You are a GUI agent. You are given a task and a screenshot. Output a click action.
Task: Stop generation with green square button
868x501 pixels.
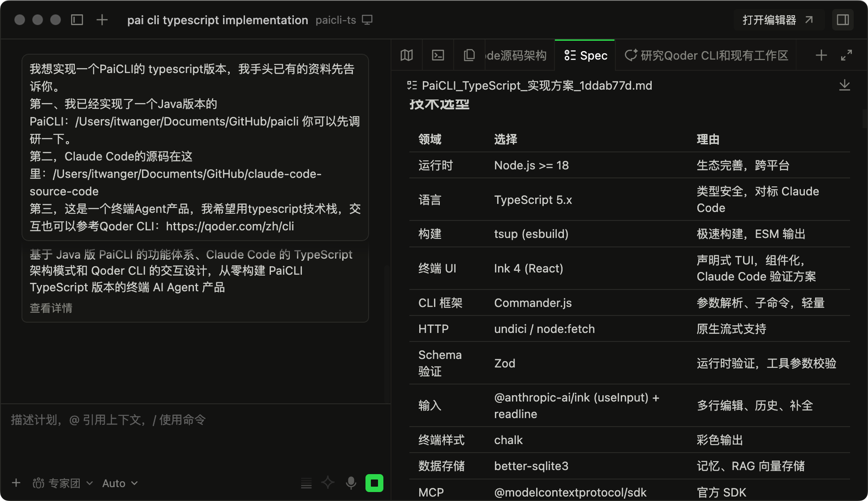(x=374, y=483)
